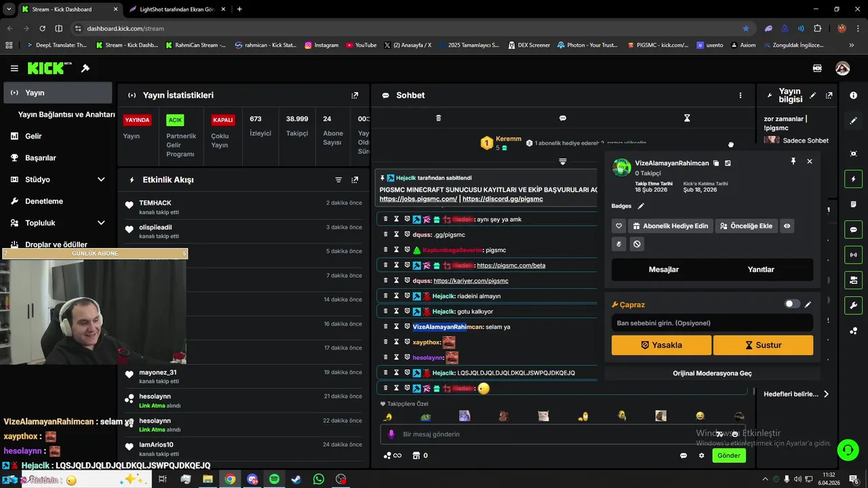Toggle the wrench icon in the right rail
The image size is (868, 488).
point(853,305)
